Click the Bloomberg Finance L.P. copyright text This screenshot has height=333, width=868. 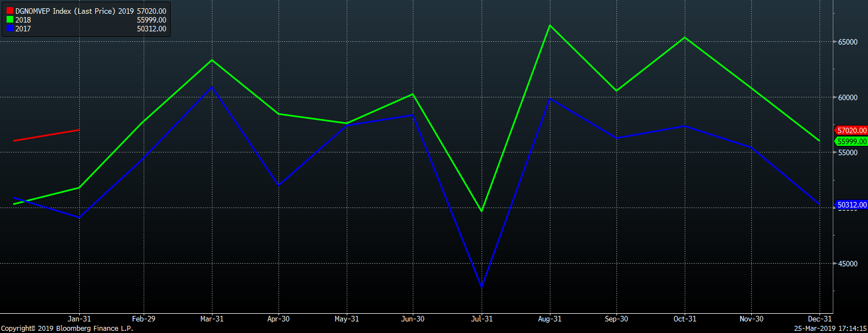tap(67, 329)
